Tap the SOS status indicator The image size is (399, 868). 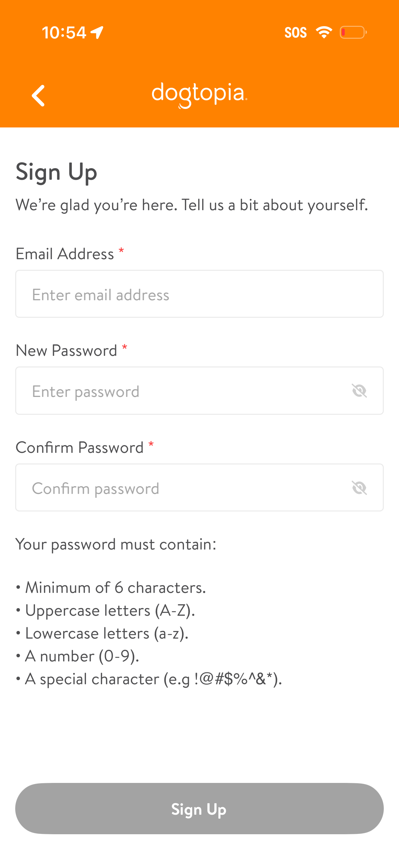(295, 33)
